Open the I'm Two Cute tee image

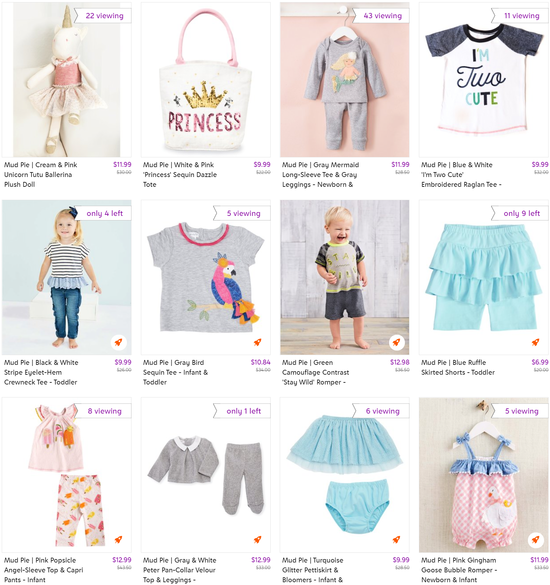[x=484, y=79]
